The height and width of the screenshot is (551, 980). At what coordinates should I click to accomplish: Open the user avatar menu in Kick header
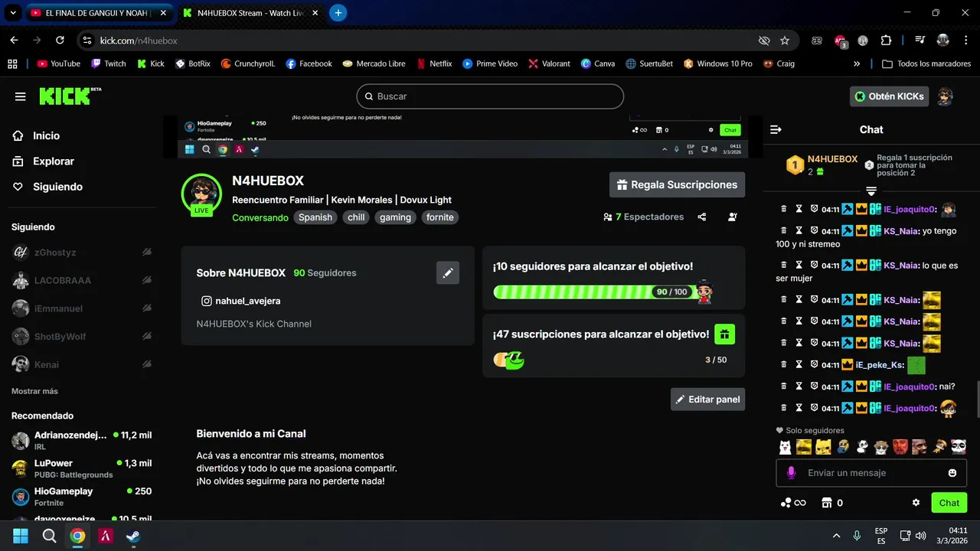(x=946, y=96)
